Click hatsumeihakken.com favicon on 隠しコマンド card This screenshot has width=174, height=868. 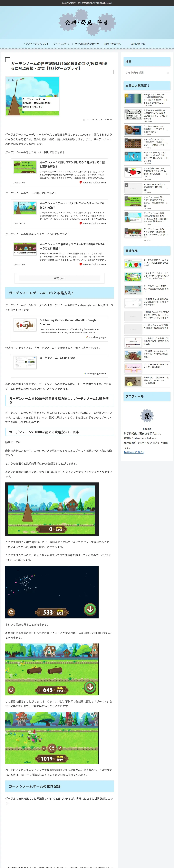pos(80,183)
